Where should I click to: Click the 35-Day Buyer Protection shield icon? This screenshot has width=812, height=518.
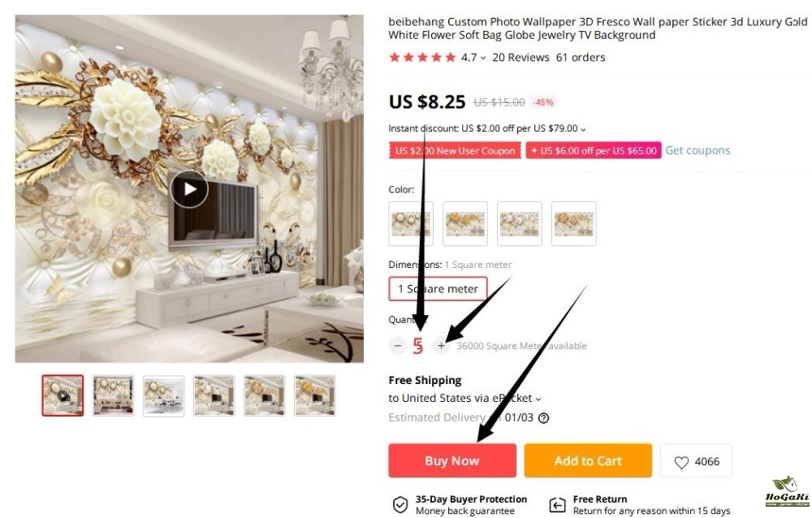pos(400,504)
